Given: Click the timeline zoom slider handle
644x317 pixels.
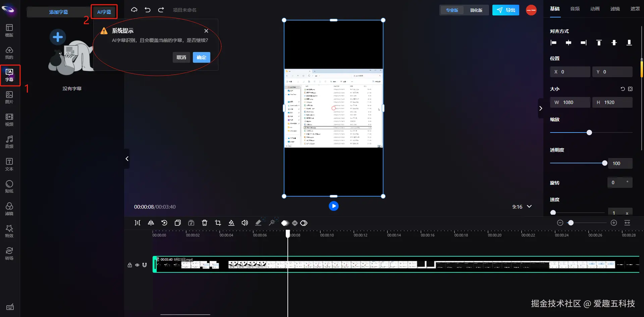Looking at the screenshot, I should [x=571, y=223].
